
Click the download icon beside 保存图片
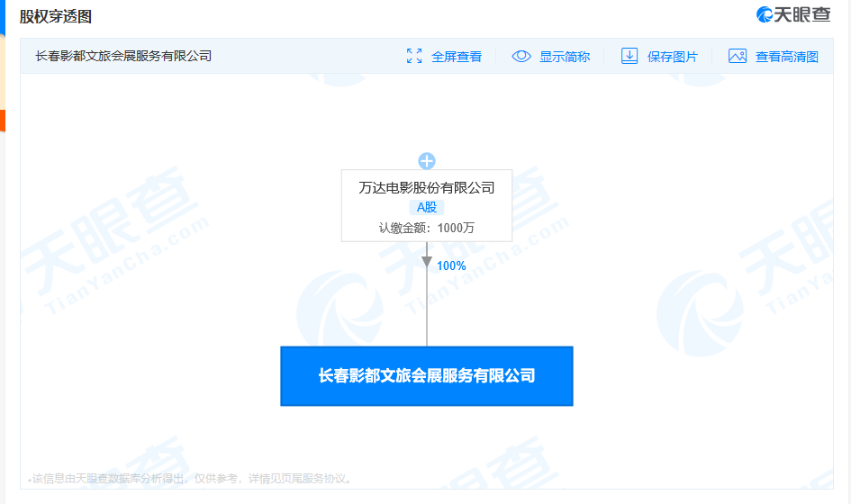629,56
